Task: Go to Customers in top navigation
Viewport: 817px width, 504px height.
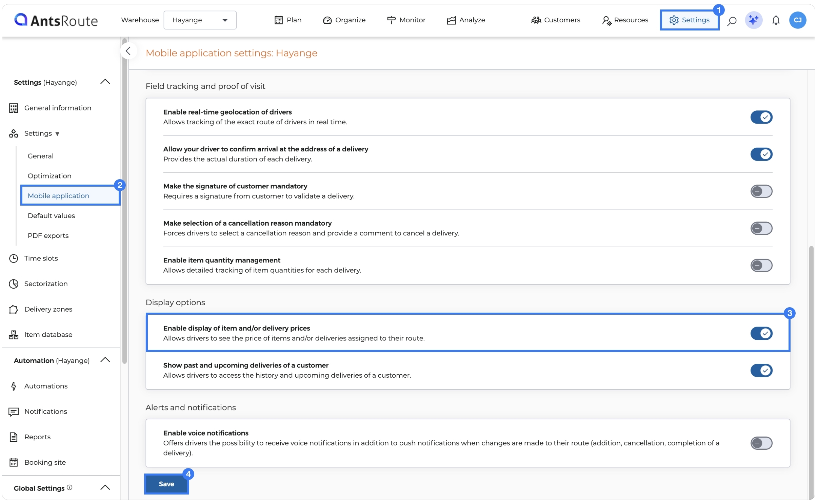Action: 555,20
